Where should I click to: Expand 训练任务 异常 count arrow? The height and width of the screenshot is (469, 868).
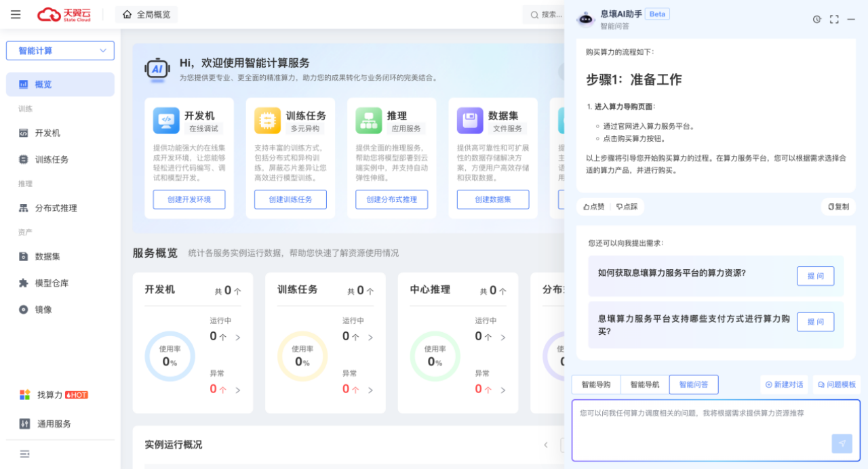coord(370,390)
